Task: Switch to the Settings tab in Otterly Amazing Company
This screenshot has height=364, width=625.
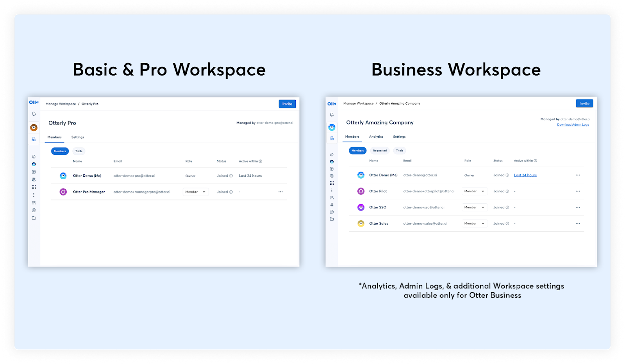Action: [399, 137]
